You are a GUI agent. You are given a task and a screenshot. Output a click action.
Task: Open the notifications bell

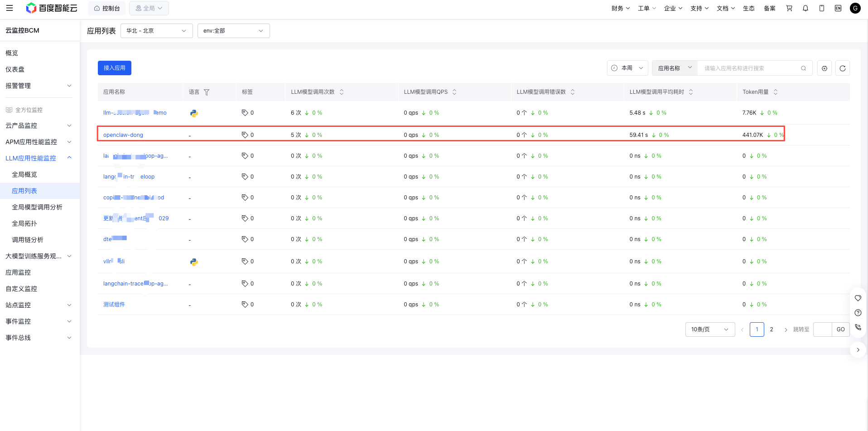pos(805,8)
